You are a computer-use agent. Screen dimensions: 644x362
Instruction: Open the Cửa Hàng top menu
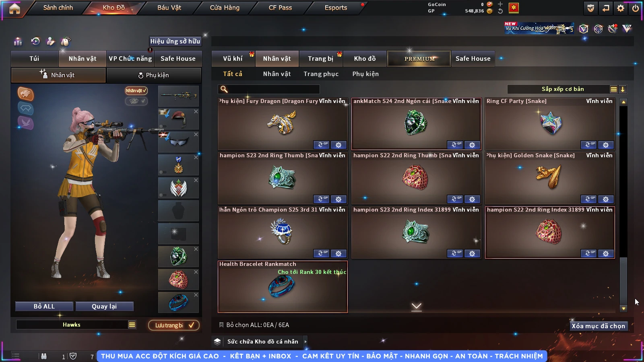tap(225, 8)
